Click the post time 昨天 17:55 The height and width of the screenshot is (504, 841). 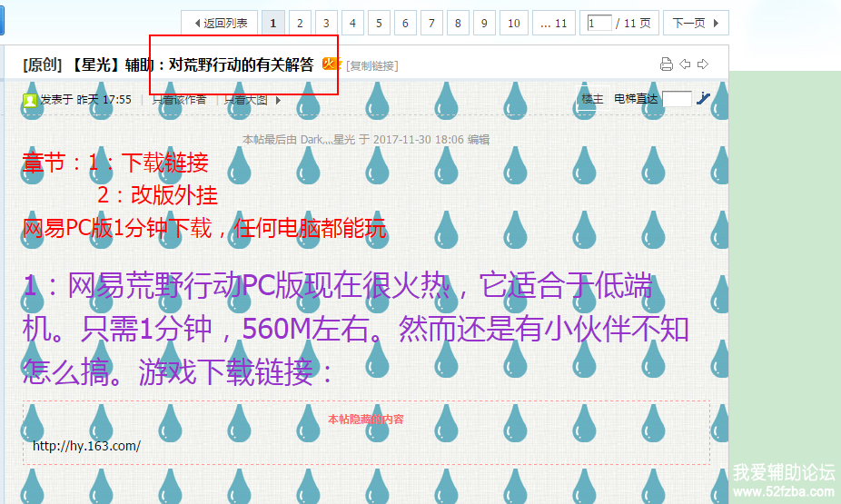pyautogui.click(x=104, y=100)
